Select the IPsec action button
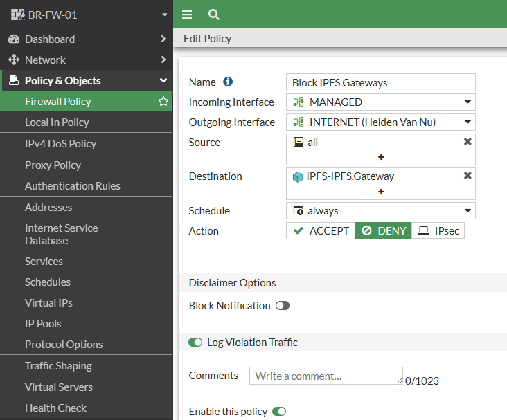Screen dimensions: 507x420 (438, 231)
